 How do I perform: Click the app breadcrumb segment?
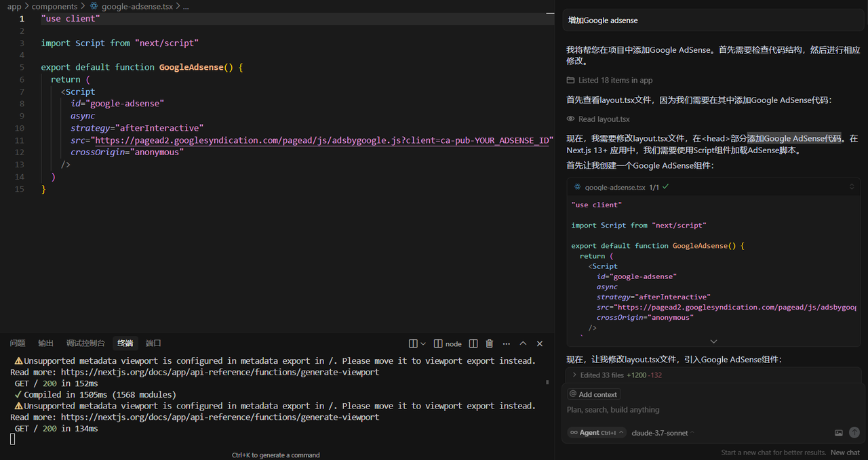pos(14,6)
